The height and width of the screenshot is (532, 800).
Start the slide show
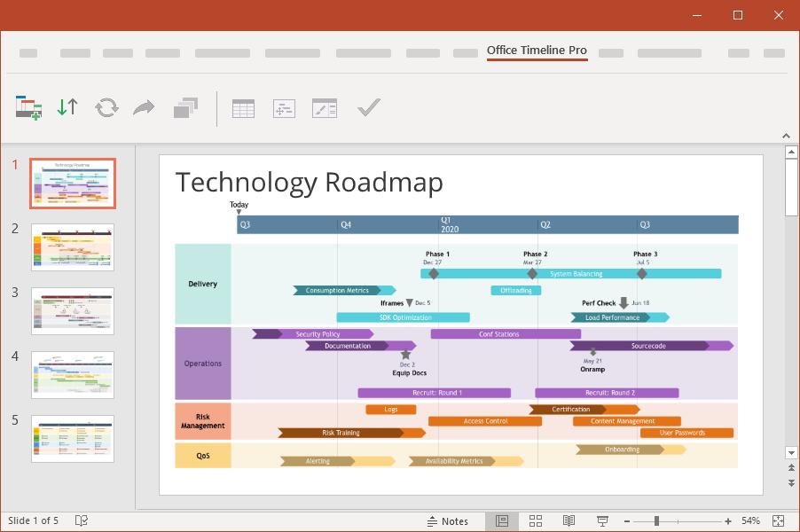click(x=603, y=520)
